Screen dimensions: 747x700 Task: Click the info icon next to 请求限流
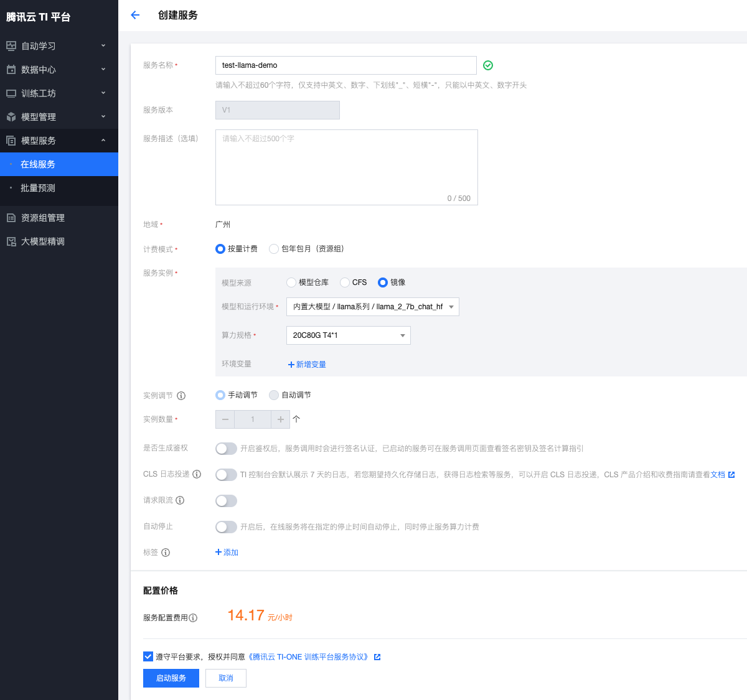click(x=180, y=500)
